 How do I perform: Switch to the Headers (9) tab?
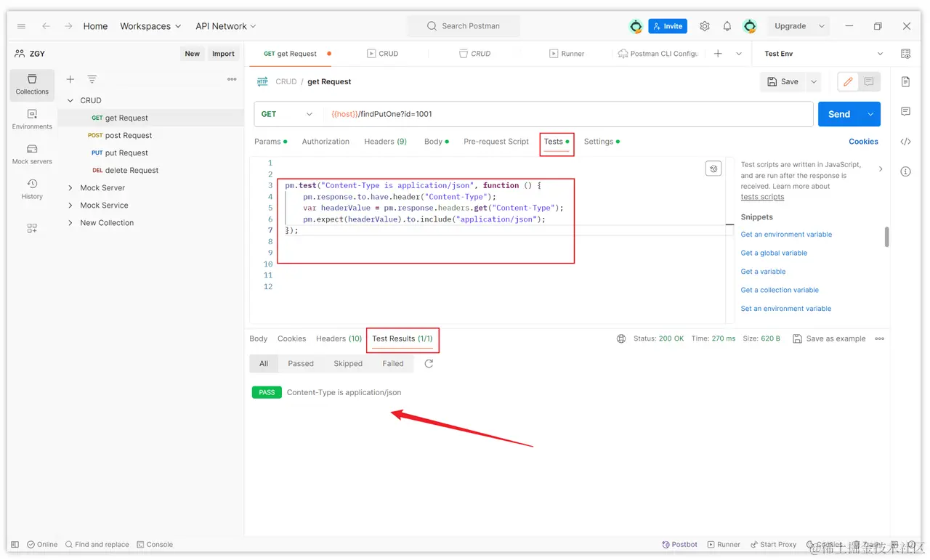click(x=385, y=142)
